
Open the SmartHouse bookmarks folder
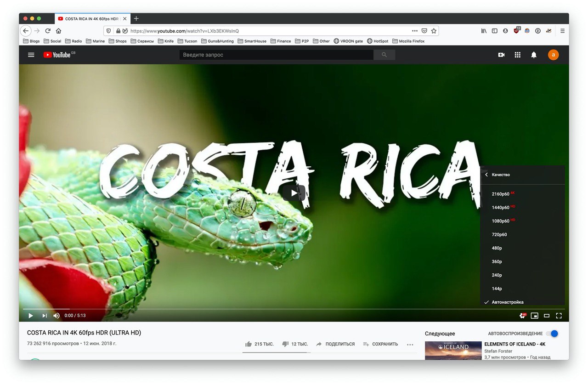[x=252, y=41]
